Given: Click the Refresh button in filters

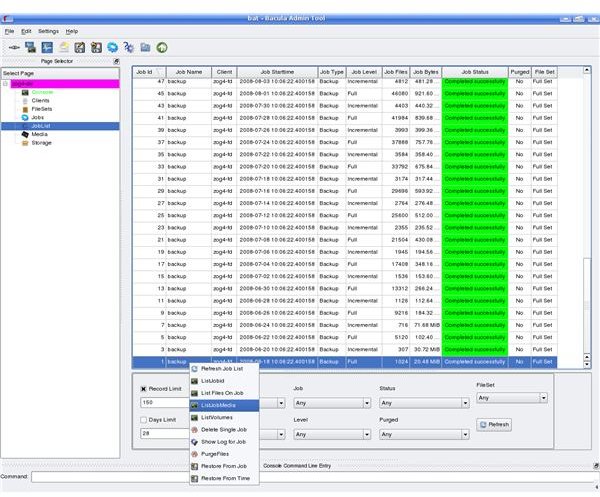Looking at the screenshot, I should [494, 425].
